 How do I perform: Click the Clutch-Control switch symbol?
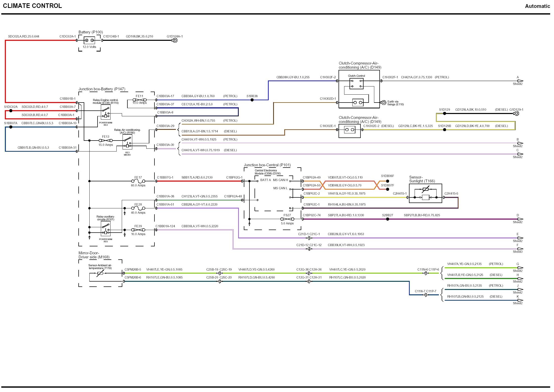point(356,83)
